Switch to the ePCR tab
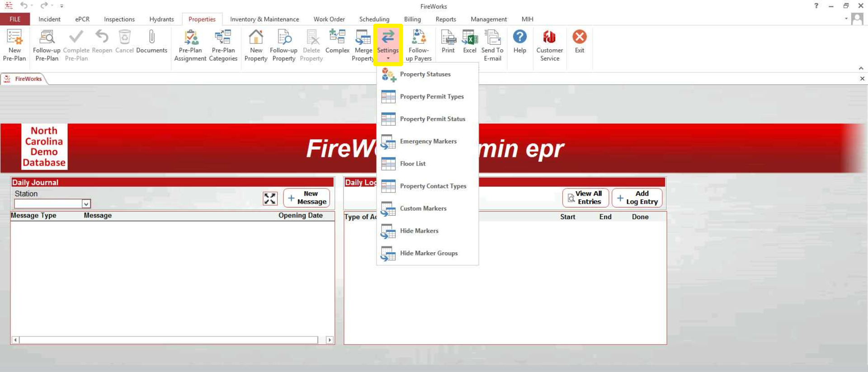The height and width of the screenshot is (372, 868). pos(82,19)
